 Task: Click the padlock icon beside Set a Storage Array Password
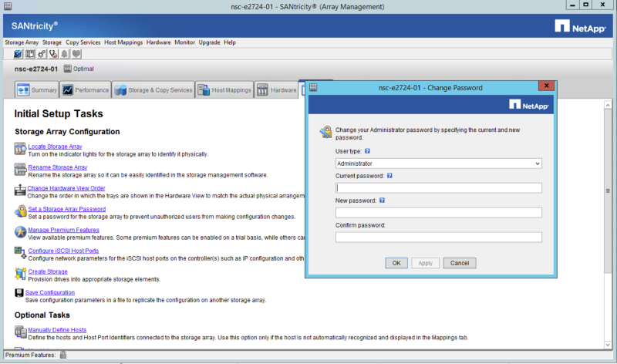20,211
